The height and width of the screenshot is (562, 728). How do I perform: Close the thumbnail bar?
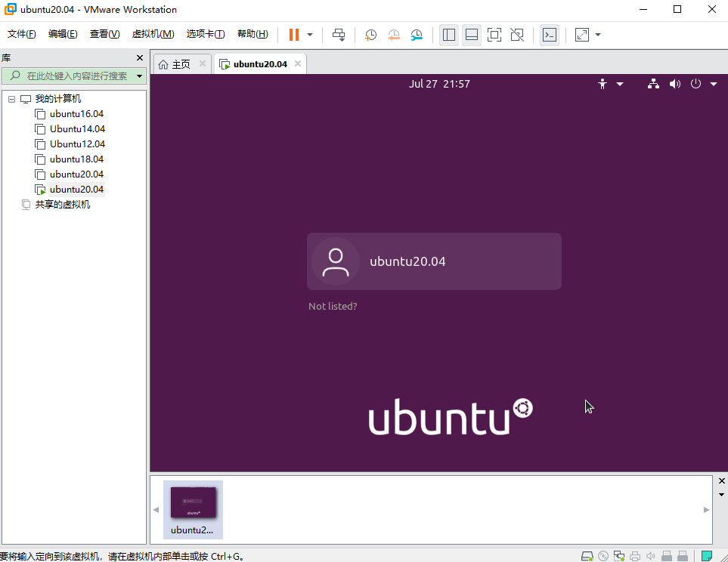pyautogui.click(x=721, y=480)
